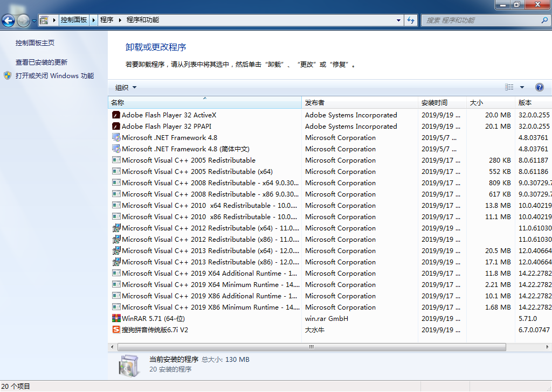Image resolution: width=552 pixels, height=392 pixels.
Task: Select Visual C++ 2019 X64 Additional Runtime icon
Action: tap(116, 273)
